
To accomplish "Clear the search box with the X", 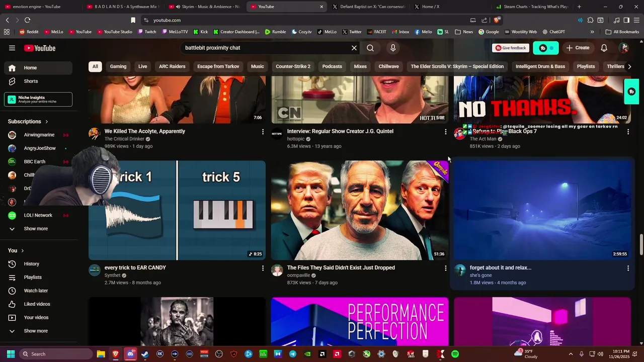I will pyautogui.click(x=354, y=48).
